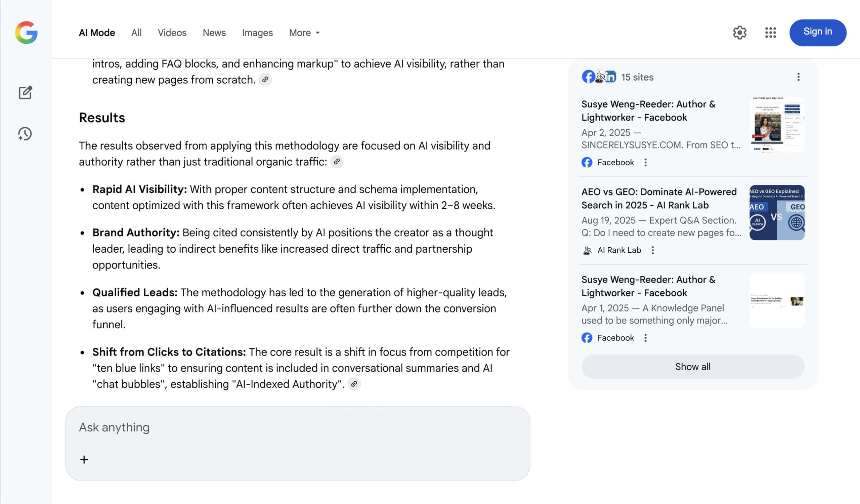Open Google settings gear icon
Viewport: 860px width, 504px height.
pyautogui.click(x=739, y=33)
